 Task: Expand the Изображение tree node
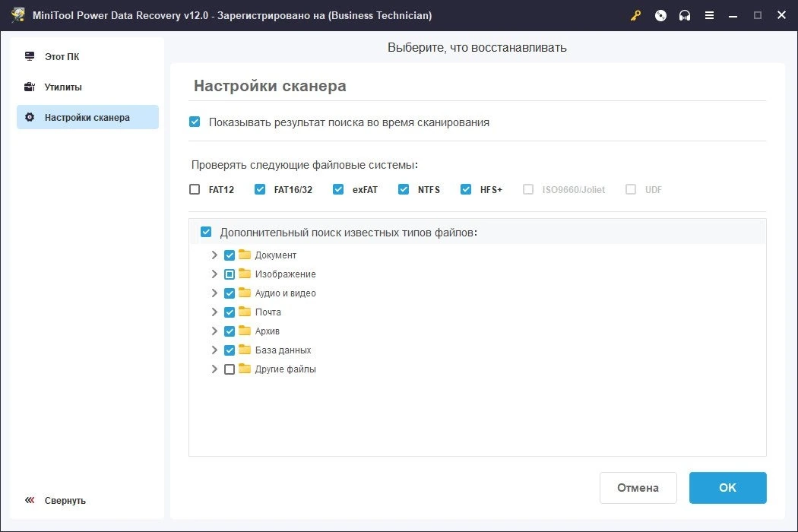[214, 274]
